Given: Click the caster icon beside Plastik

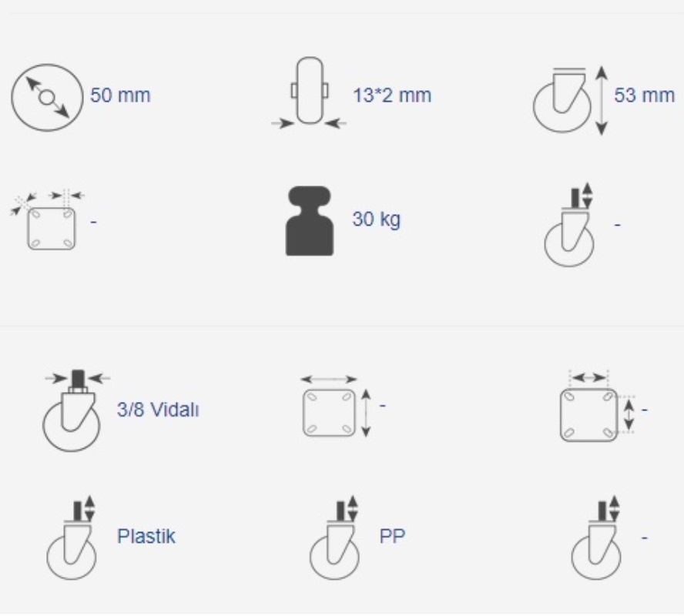Looking at the screenshot, I should click(x=72, y=537).
